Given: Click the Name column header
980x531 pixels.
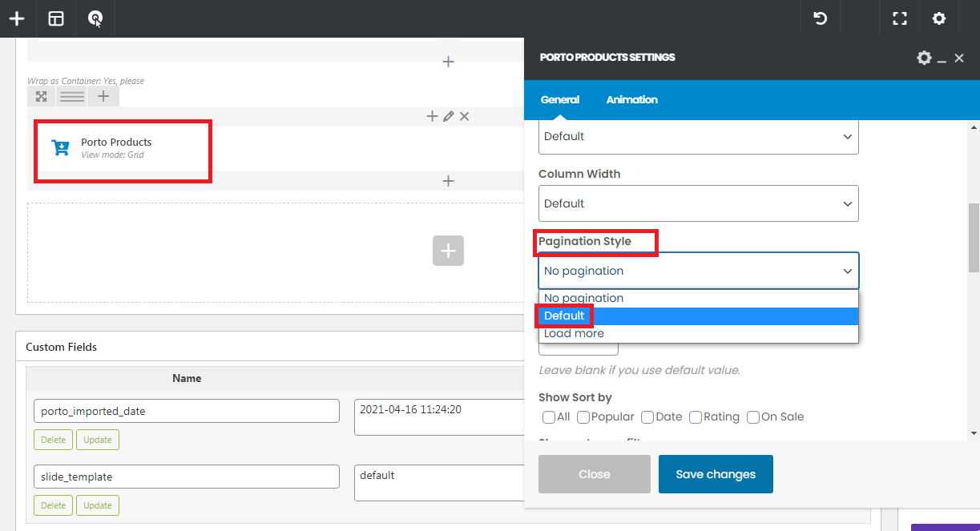Looking at the screenshot, I should 187,378.
